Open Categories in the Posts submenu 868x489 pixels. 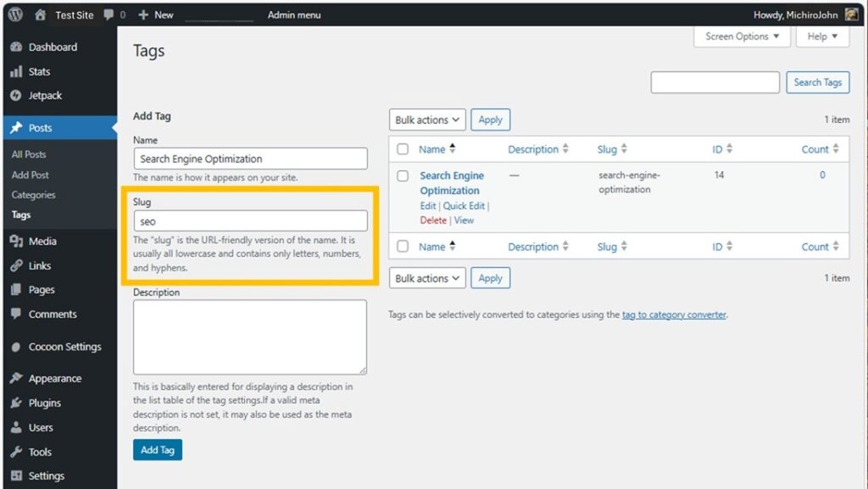click(x=34, y=195)
